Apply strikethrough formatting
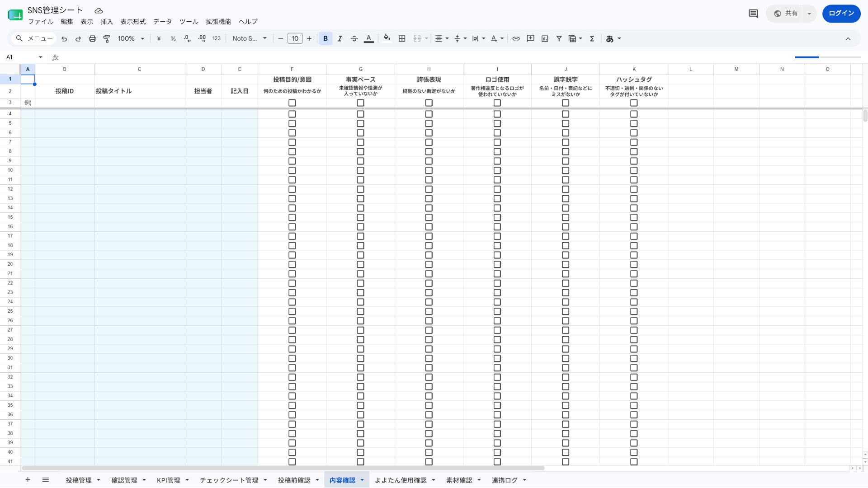868x488 pixels. pos(354,39)
